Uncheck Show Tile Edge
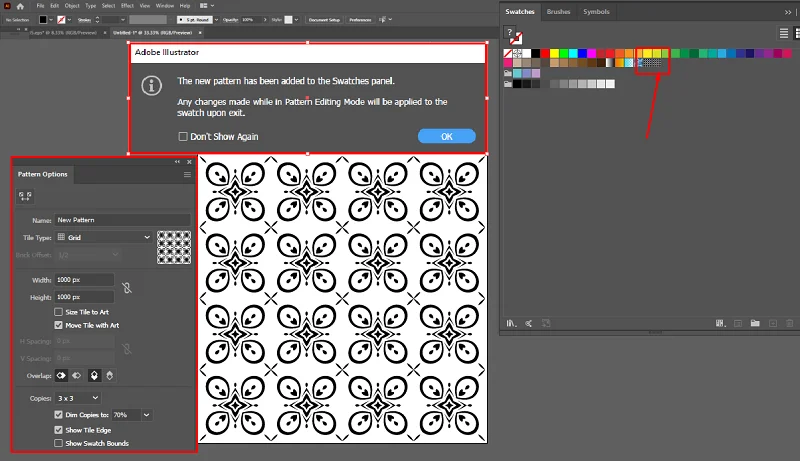This screenshot has width=800, height=461. point(59,430)
